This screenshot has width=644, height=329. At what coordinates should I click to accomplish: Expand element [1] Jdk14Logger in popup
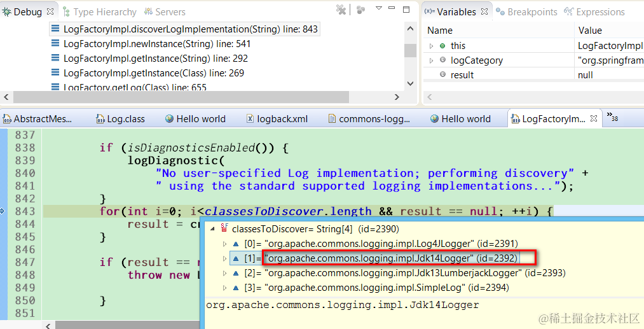pyautogui.click(x=224, y=258)
